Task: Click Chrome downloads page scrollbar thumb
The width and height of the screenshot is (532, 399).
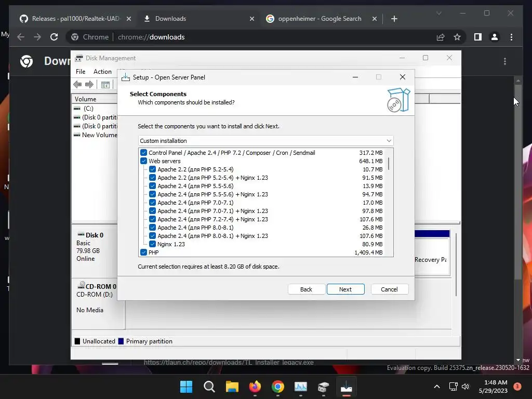Action: coord(518,182)
